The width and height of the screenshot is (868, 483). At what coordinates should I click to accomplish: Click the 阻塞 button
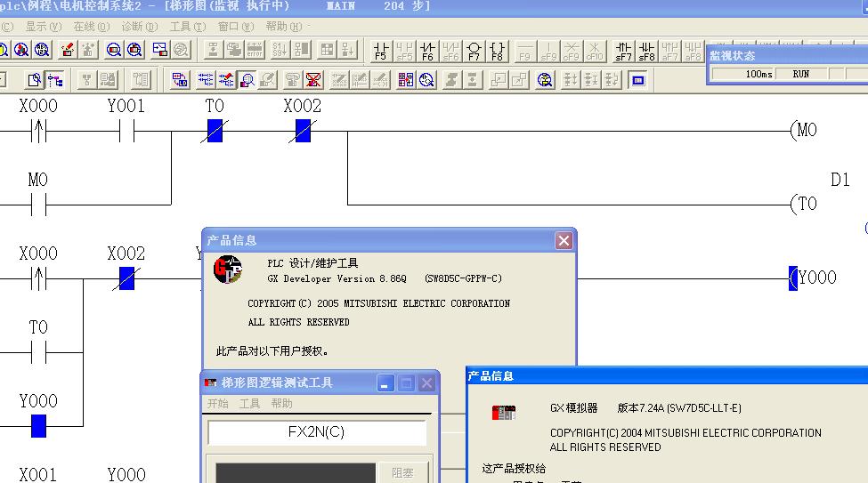click(402, 473)
